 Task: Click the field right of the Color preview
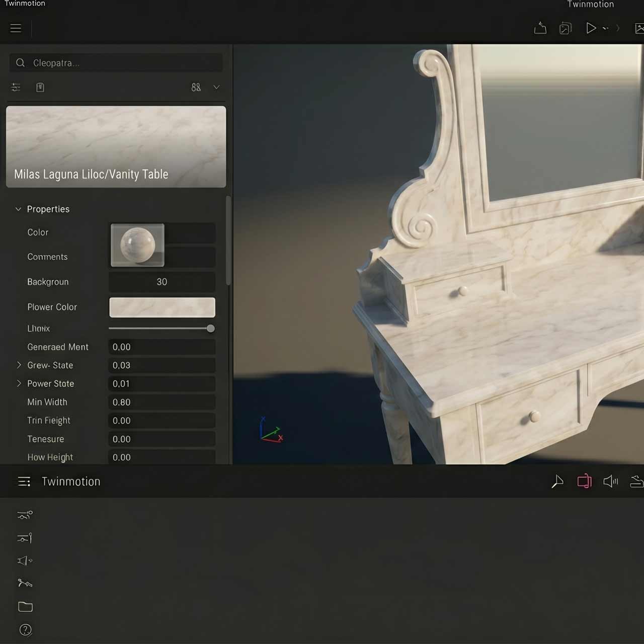tap(190, 233)
